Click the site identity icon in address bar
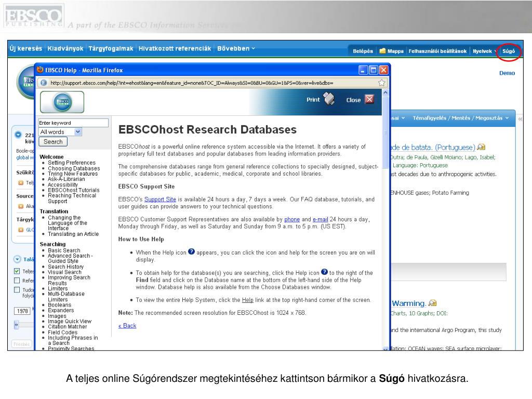This screenshot has height=399, width=532. coord(44,83)
